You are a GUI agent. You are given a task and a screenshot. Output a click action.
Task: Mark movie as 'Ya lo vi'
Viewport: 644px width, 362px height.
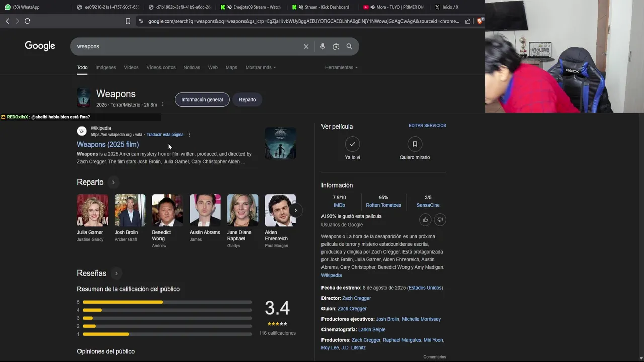[x=352, y=144]
